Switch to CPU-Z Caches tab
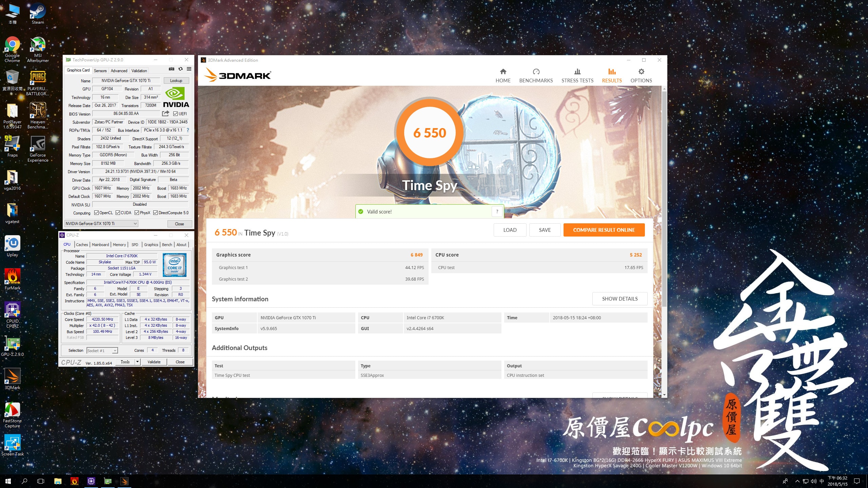Image resolution: width=868 pixels, height=488 pixels. (82, 244)
